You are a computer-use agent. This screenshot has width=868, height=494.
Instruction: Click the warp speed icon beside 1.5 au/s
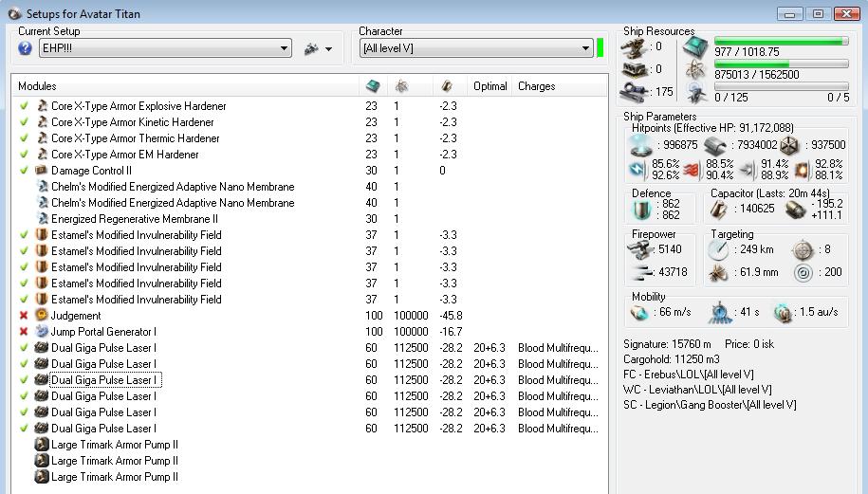point(783,313)
